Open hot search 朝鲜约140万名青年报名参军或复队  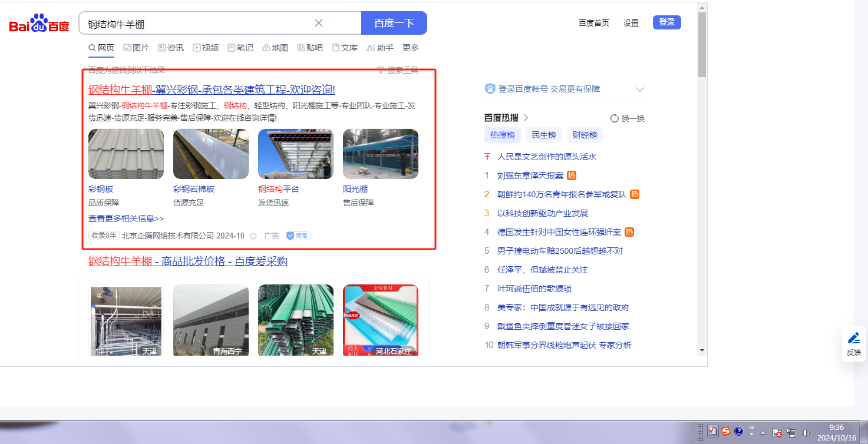pyautogui.click(x=562, y=194)
